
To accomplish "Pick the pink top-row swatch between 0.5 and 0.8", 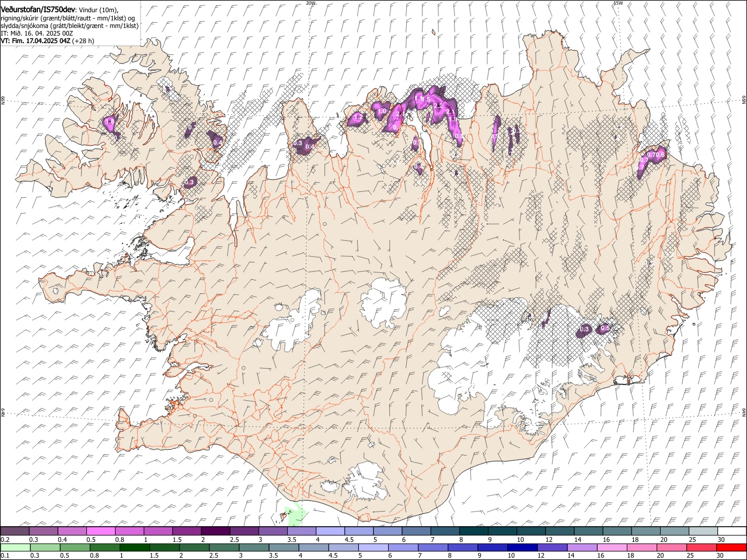I will [x=101, y=531].
